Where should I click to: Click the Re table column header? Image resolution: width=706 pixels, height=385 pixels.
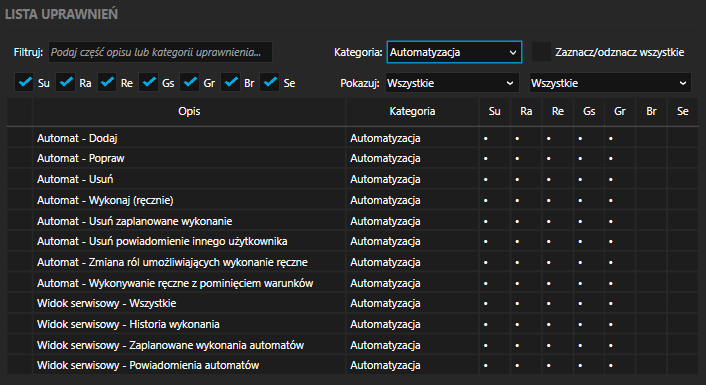[557, 112]
